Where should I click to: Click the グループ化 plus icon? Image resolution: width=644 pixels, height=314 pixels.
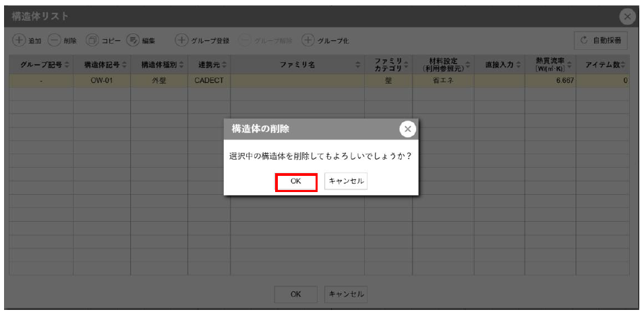coord(308,40)
